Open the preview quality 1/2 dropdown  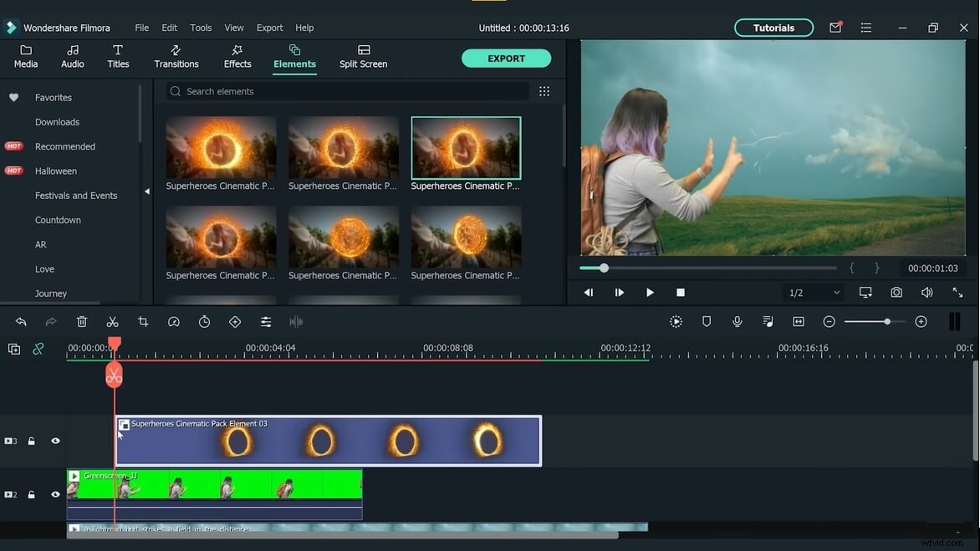click(x=812, y=293)
